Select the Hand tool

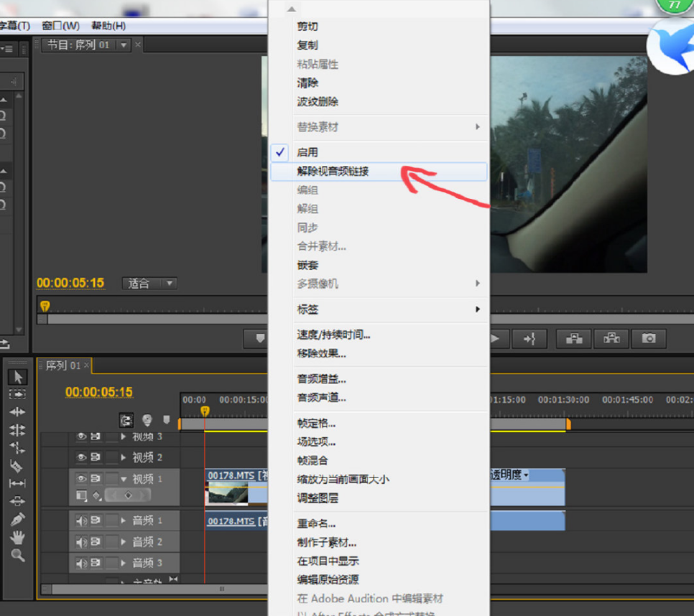click(18, 537)
